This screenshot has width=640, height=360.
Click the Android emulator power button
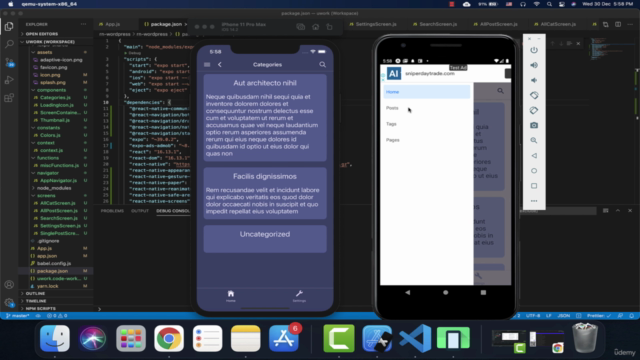coord(534,50)
